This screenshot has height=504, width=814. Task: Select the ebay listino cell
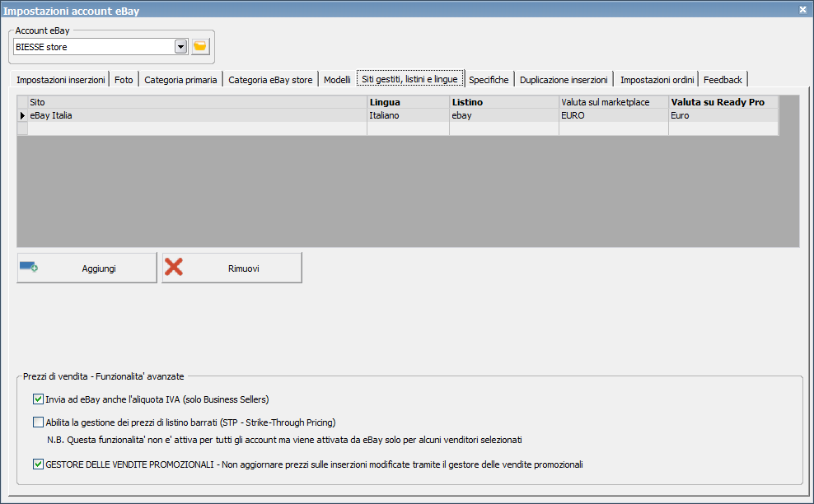coord(504,115)
